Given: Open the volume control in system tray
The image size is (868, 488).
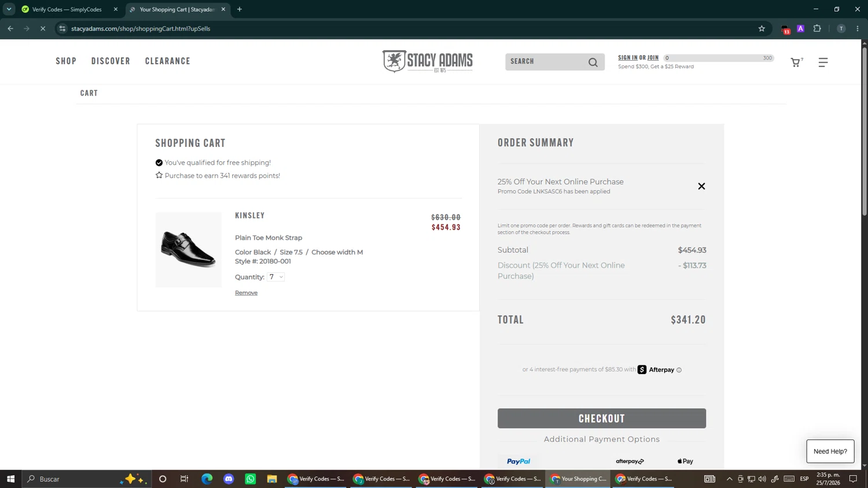Looking at the screenshot, I should 762,479.
